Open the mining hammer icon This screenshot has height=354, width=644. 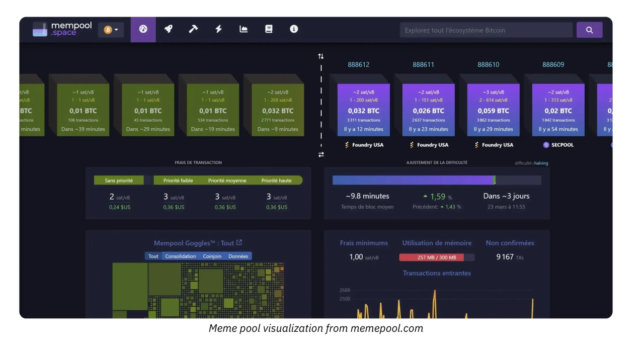(193, 30)
